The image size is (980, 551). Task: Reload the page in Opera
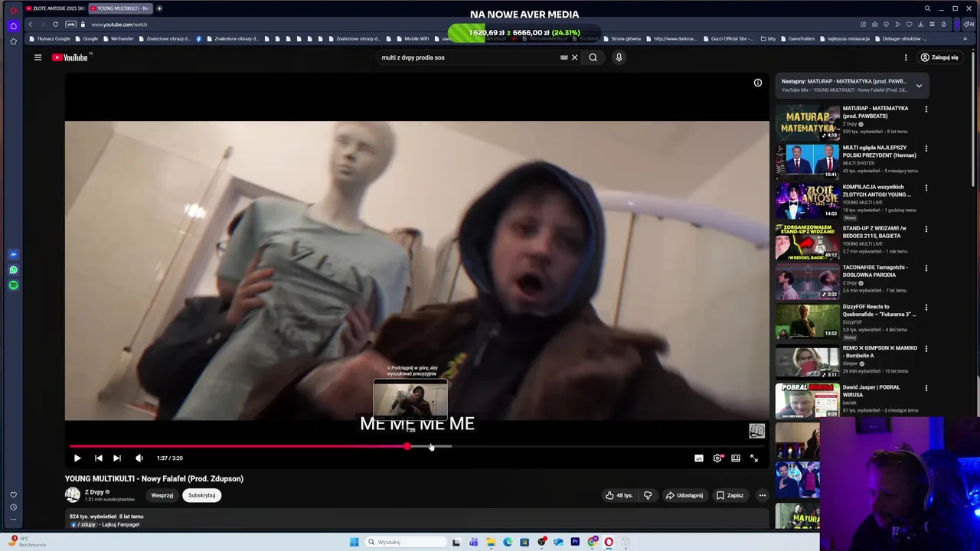pyautogui.click(x=55, y=24)
